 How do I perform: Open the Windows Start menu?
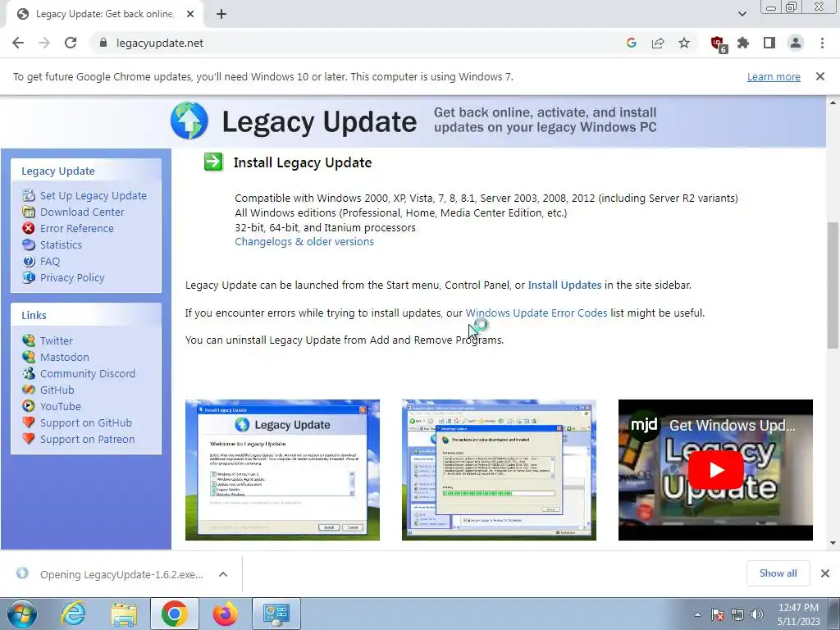point(22,614)
